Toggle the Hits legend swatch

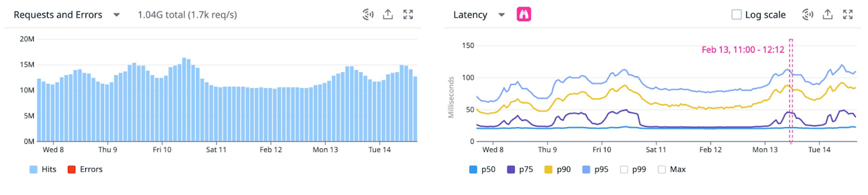pyautogui.click(x=33, y=169)
